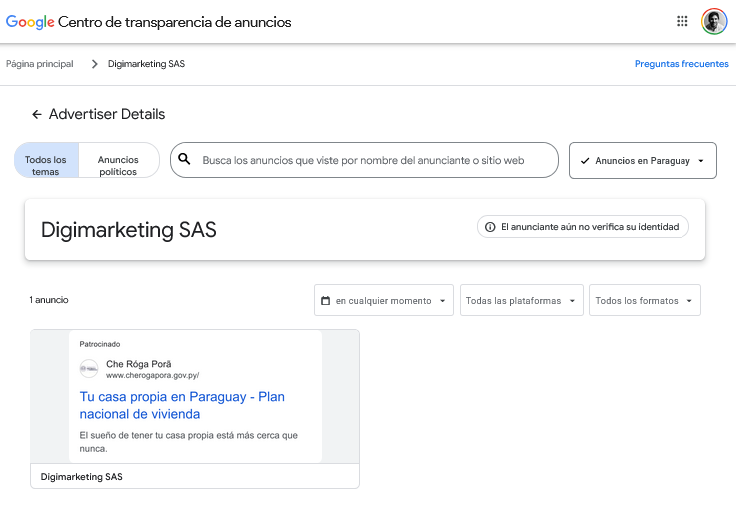737x507 pixels.
Task: Click the breadcrumb chevron separator
Action: point(94,64)
